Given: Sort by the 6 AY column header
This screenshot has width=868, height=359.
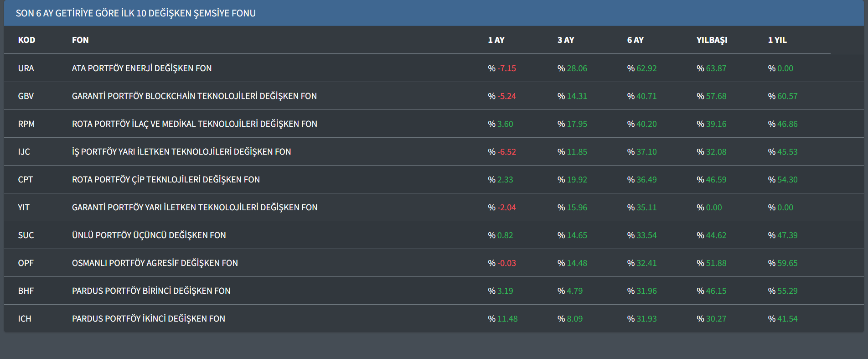Looking at the screenshot, I should (635, 40).
